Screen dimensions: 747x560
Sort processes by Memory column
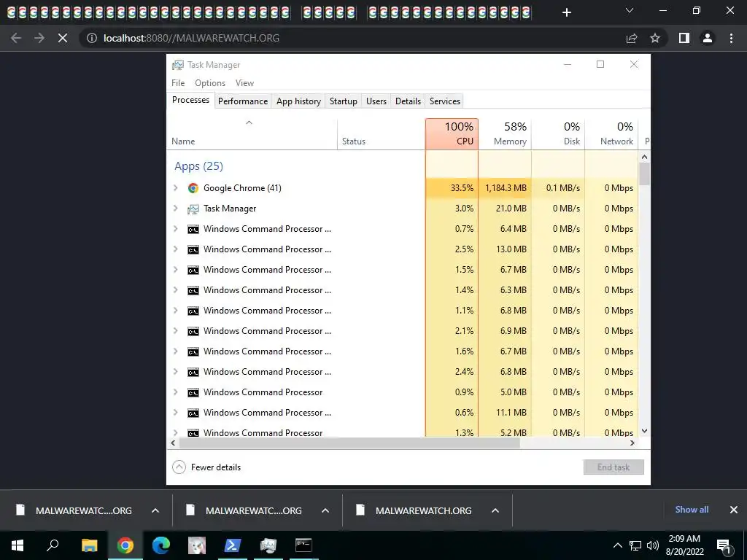[505, 134]
